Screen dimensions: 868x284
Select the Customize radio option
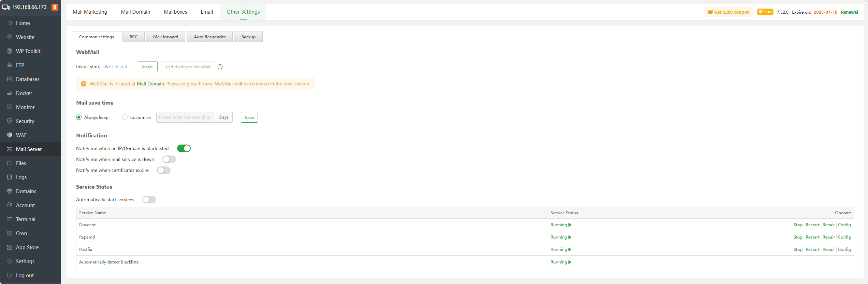125,117
